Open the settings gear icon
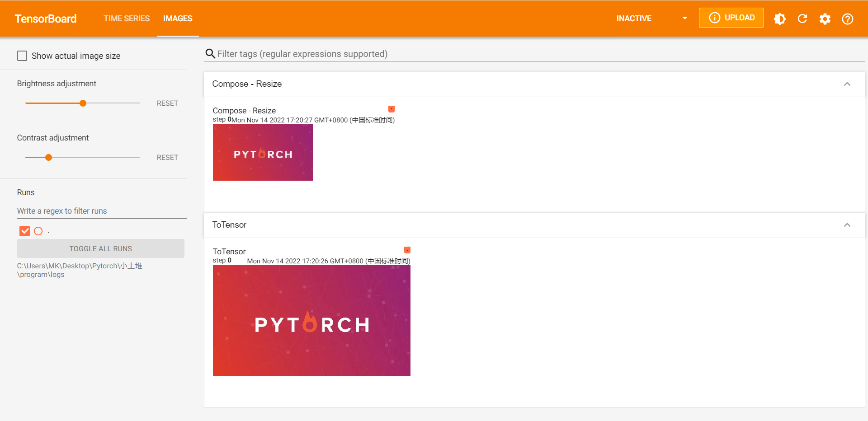 pos(825,19)
